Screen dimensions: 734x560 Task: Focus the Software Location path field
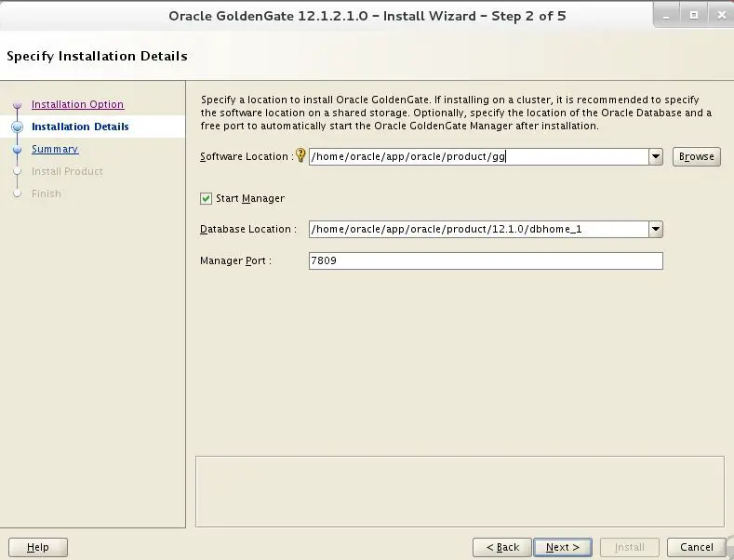point(478,156)
